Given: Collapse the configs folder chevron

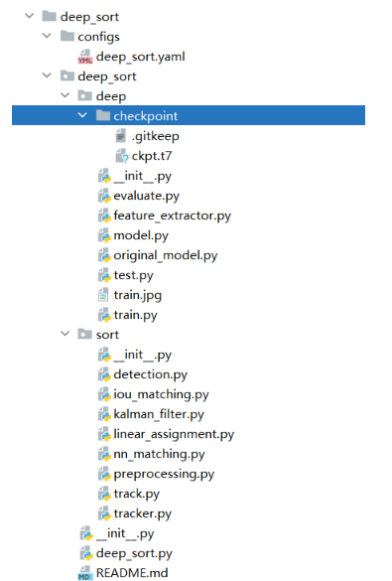Looking at the screenshot, I should click(47, 36).
